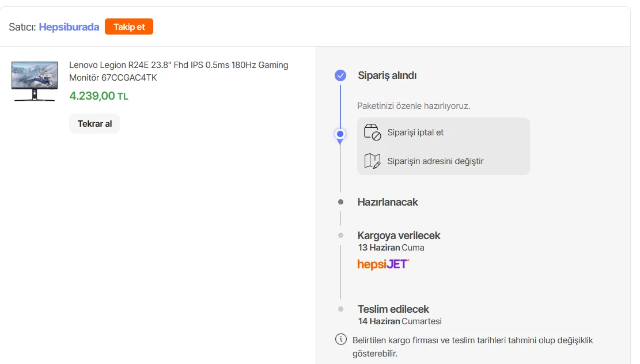Screen dimensions: 640x364
Task: Click the Paketinizi özenle hazırlıyoruz text
Action: click(x=414, y=106)
